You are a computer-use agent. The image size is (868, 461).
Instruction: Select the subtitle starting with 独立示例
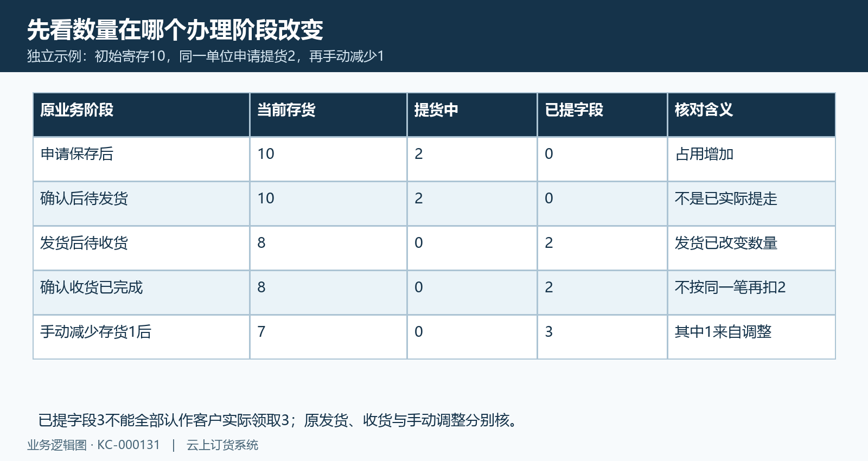click(x=206, y=56)
